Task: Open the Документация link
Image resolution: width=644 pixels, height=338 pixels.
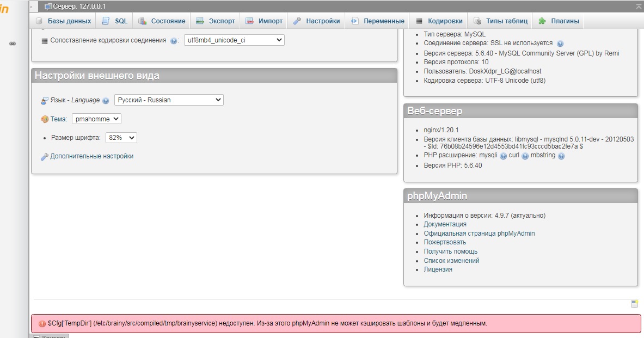Action: 445,224
